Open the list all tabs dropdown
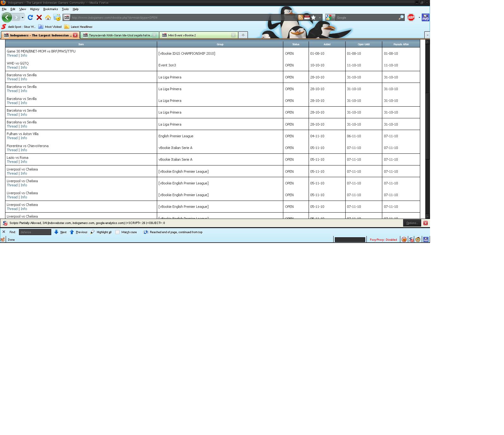 pos(427,35)
